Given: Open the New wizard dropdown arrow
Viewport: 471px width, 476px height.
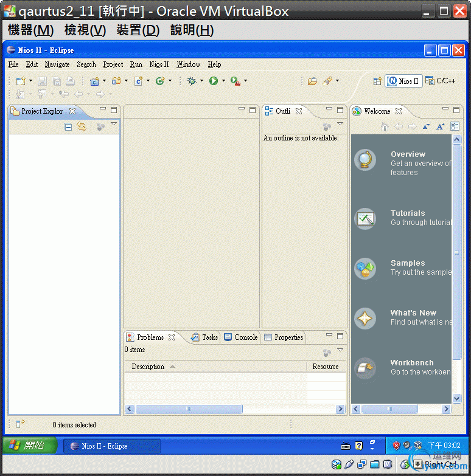Looking at the screenshot, I should pyautogui.click(x=30, y=81).
